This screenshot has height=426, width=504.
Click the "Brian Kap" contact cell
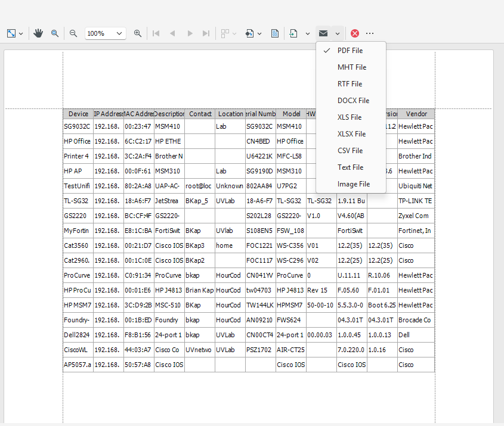tap(200, 290)
